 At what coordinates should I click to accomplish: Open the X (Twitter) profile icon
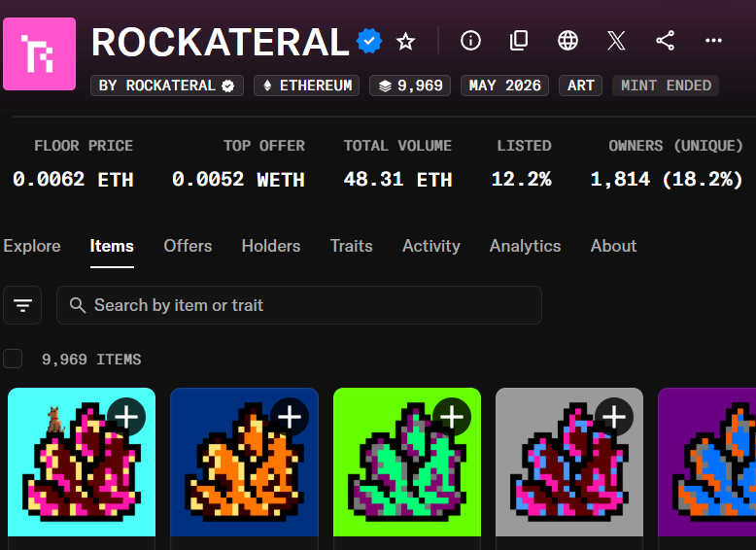coord(616,41)
